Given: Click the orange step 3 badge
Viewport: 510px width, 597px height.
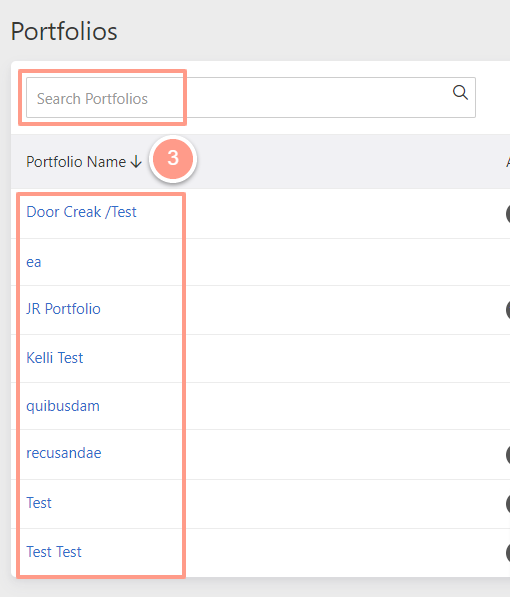Looking at the screenshot, I should 173,158.
